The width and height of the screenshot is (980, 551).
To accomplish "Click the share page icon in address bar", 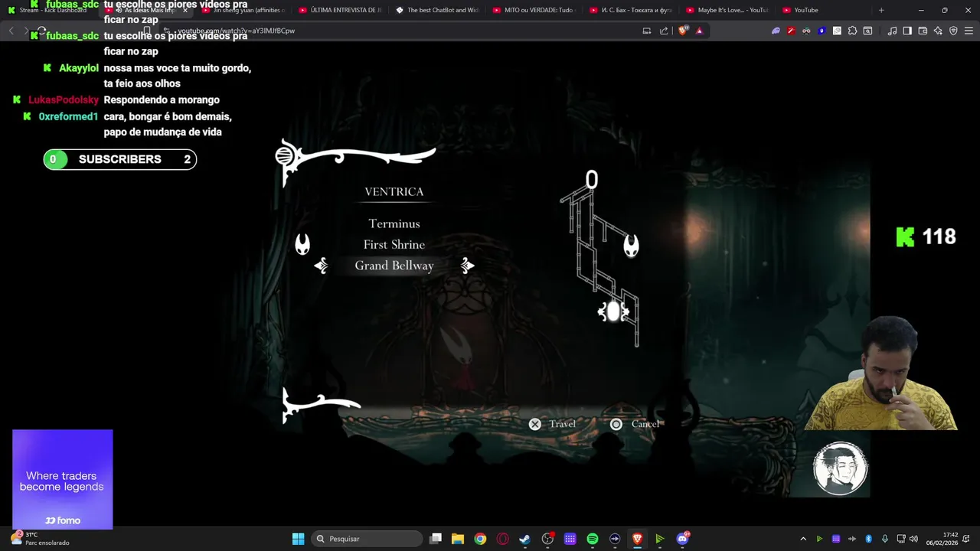I will (664, 31).
